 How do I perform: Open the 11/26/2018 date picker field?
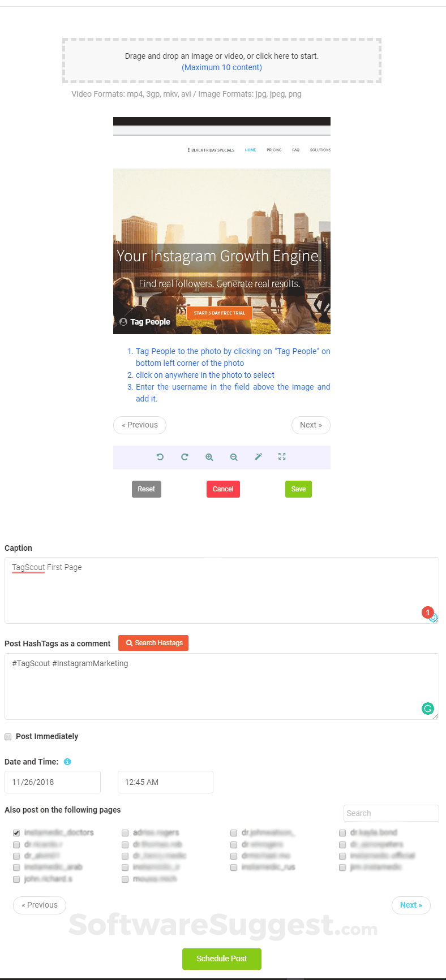[53, 782]
